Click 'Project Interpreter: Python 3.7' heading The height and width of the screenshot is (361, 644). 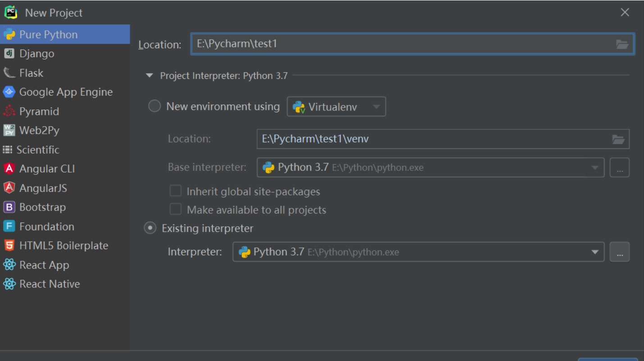[x=224, y=76]
